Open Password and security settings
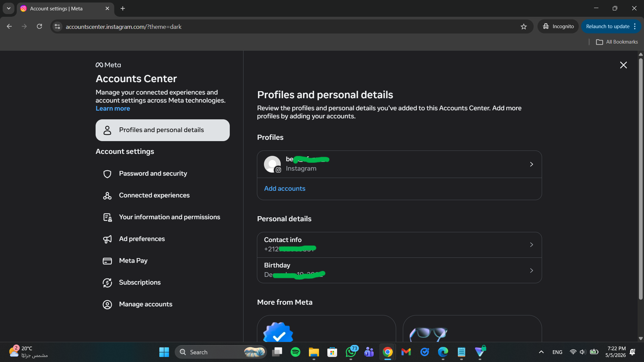The height and width of the screenshot is (362, 644). click(163, 174)
